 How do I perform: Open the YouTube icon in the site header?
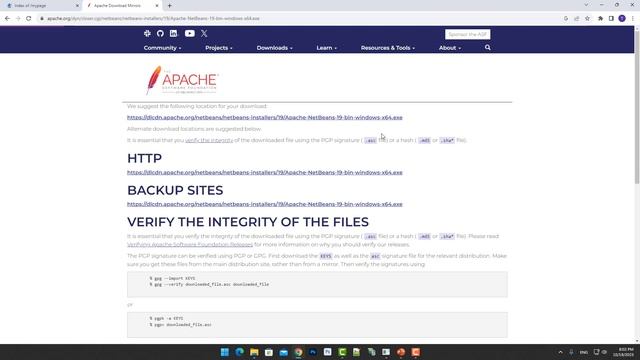[x=189, y=33]
